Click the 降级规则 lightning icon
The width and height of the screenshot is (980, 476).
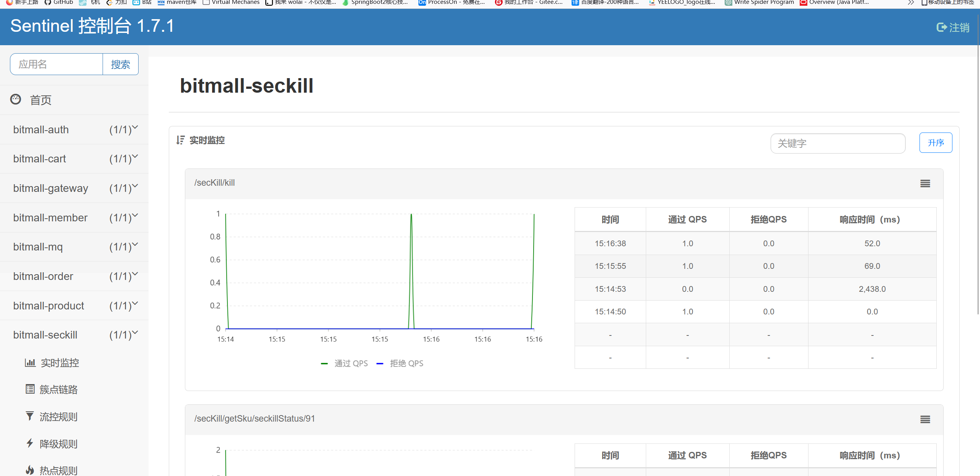point(30,443)
